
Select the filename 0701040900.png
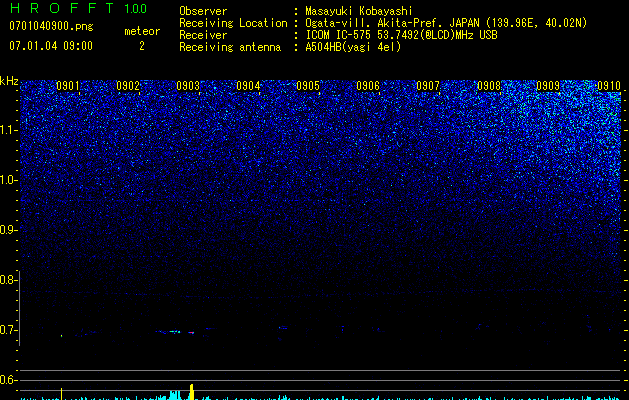(x=51, y=26)
